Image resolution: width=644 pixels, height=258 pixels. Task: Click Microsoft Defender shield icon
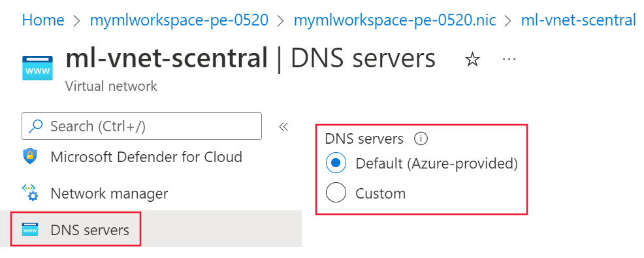(30, 157)
